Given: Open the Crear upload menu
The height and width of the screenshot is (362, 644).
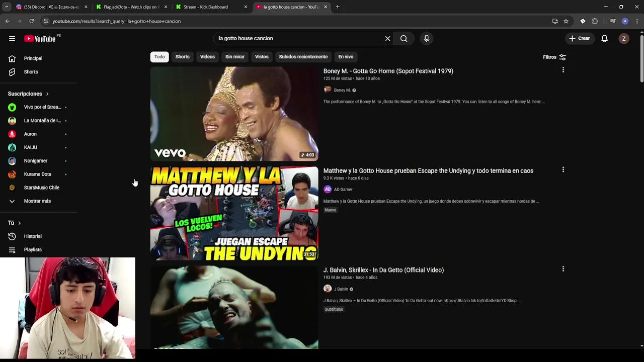Looking at the screenshot, I should pyautogui.click(x=579, y=39).
